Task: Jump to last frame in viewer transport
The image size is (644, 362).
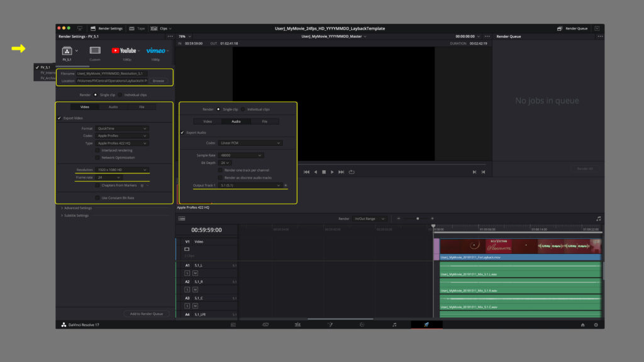Action: coord(341,172)
